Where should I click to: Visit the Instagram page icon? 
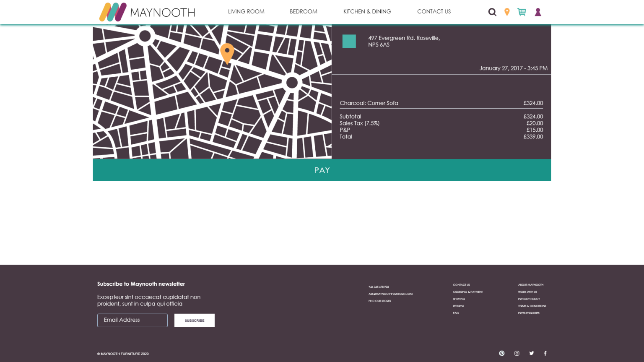point(517,353)
